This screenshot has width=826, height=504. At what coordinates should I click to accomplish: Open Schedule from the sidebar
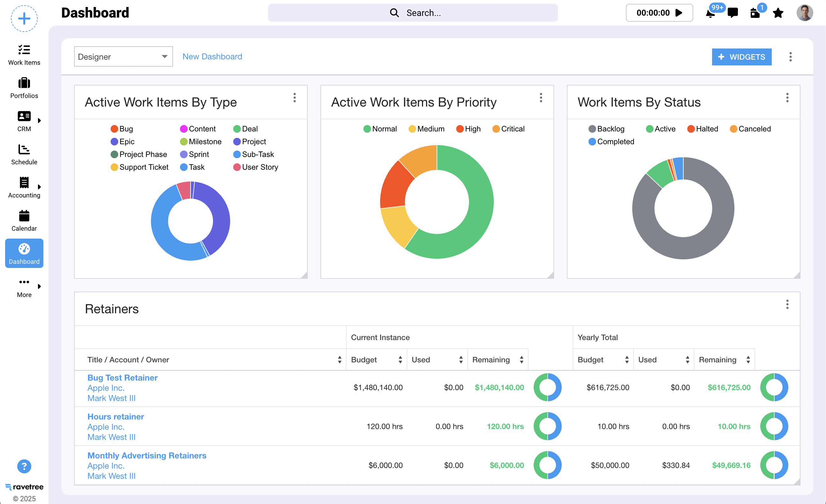coord(24,154)
